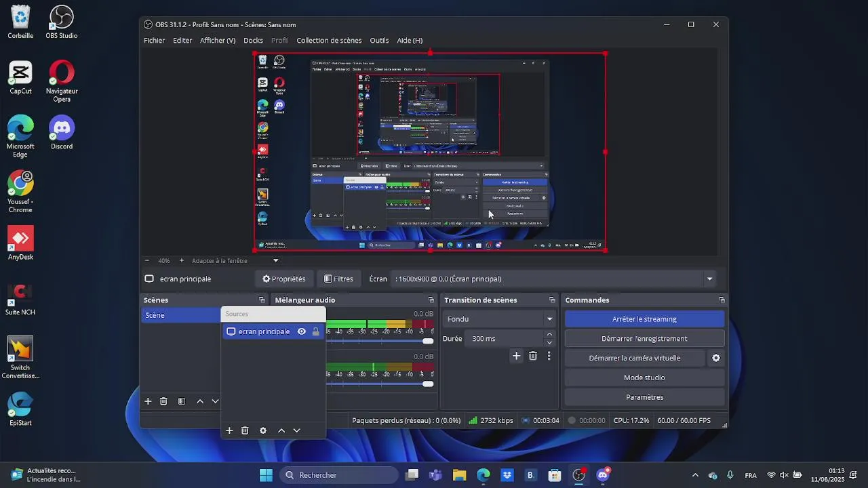Delete the selected scene with the Scènes trash icon
868x488 pixels.
[x=163, y=401]
